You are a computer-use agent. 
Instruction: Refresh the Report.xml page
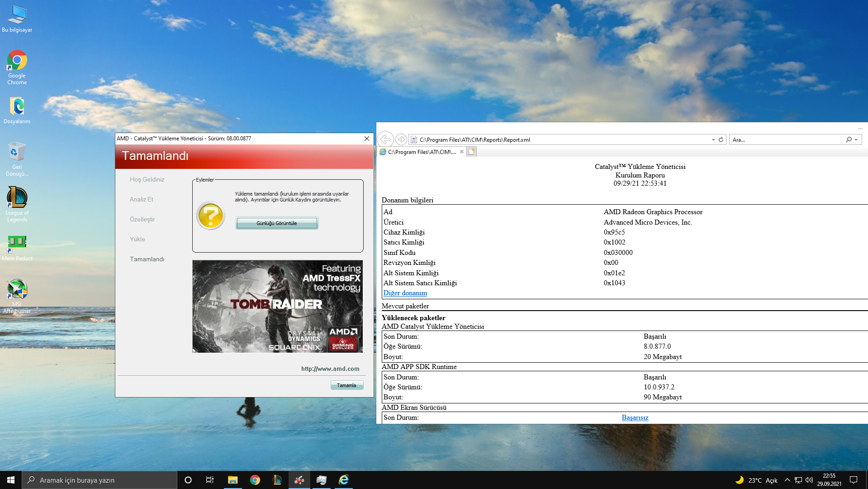[721, 139]
